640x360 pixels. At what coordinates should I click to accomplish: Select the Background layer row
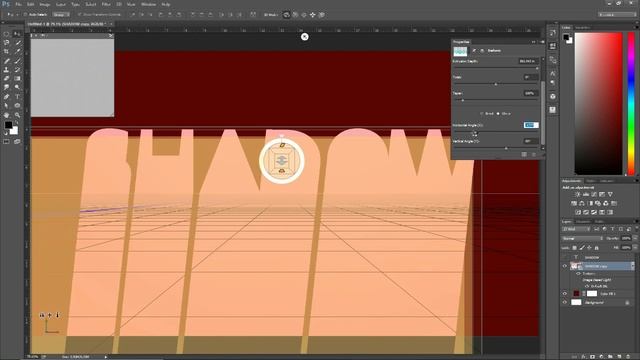(598, 302)
